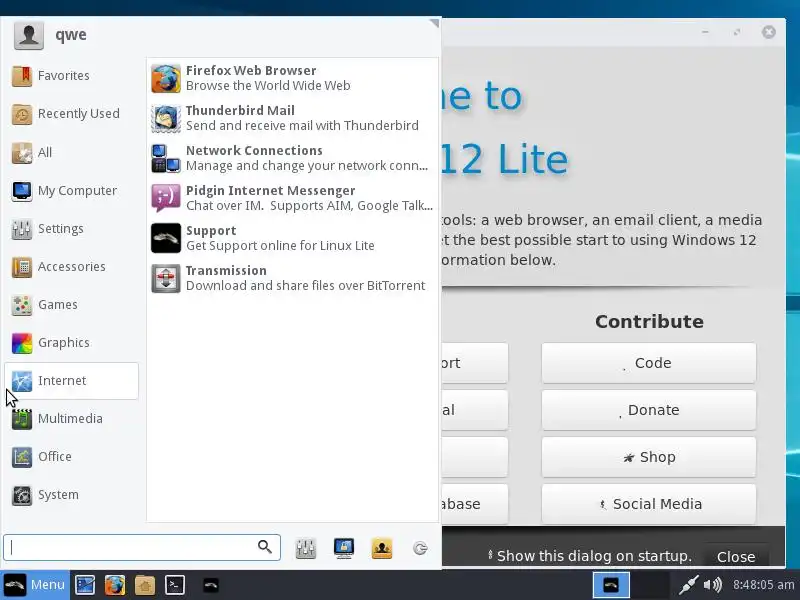Viewport: 800px width, 600px height.
Task: Launch the Transmission BitTorrent client
Action: coord(292,278)
